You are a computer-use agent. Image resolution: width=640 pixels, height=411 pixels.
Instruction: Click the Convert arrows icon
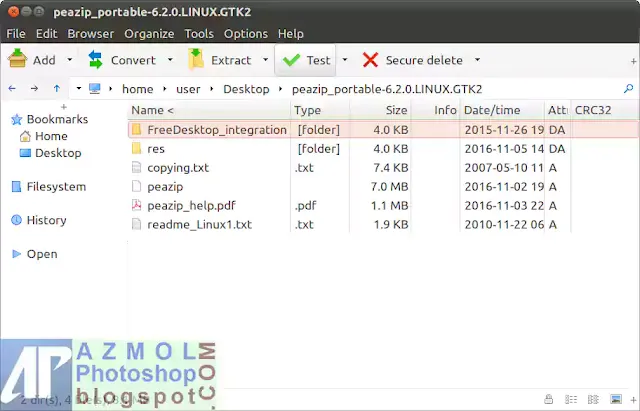[x=96, y=60]
